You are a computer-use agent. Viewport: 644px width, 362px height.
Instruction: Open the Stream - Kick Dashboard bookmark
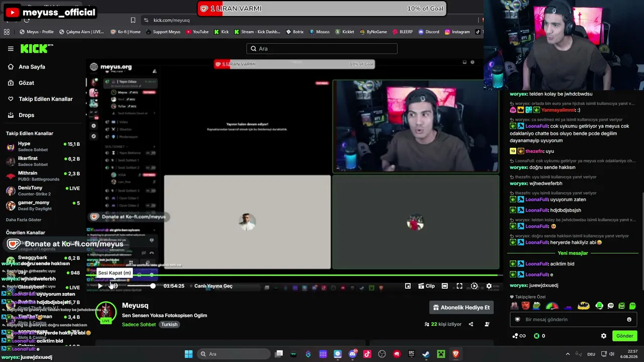257,32
